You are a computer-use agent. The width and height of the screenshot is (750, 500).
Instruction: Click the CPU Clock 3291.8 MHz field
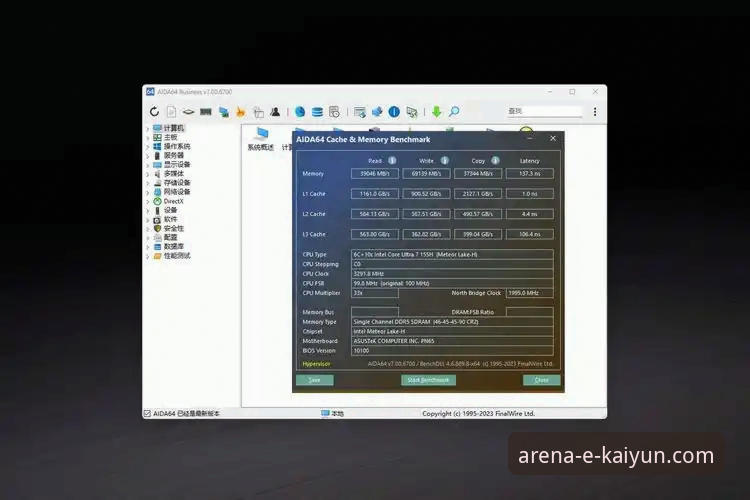[452, 274]
